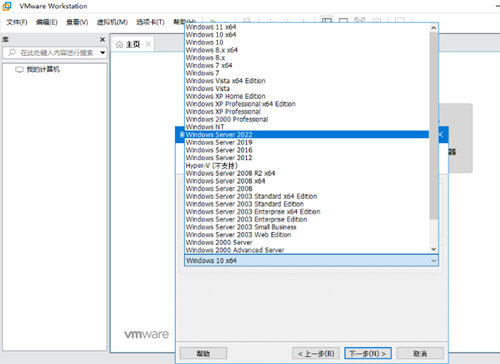The width and height of the screenshot is (500, 364).
Task: Choose Windows Server 2003 Enterprise x64 Edition
Action: point(307,211)
